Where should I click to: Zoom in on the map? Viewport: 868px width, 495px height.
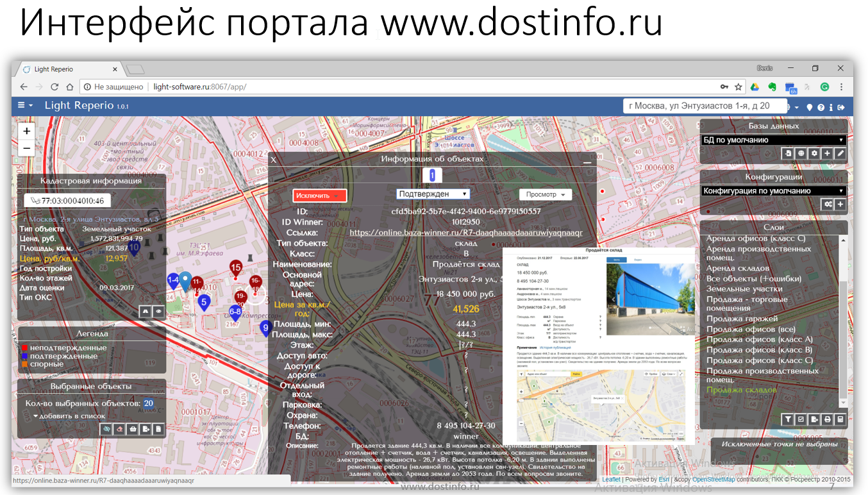pyautogui.click(x=27, y=131)
